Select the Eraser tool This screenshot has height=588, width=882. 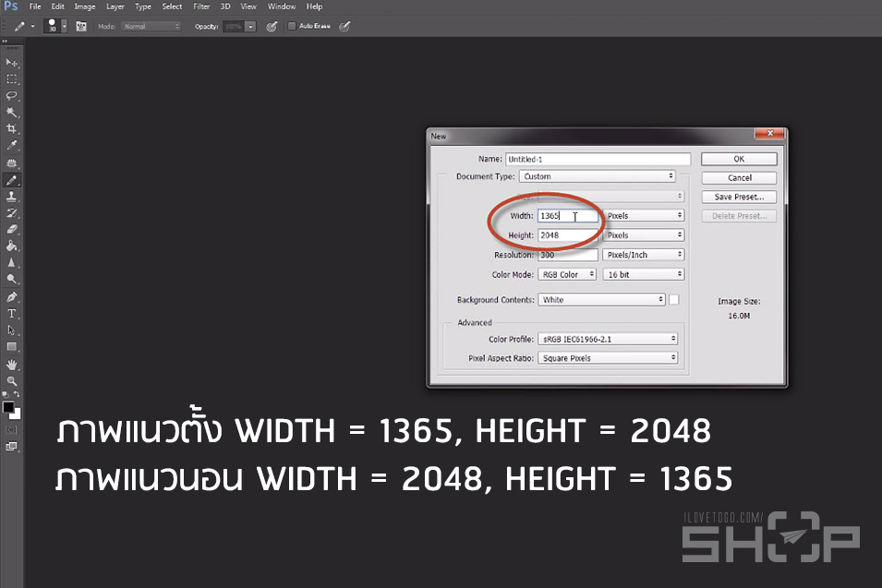coord(11,229)
